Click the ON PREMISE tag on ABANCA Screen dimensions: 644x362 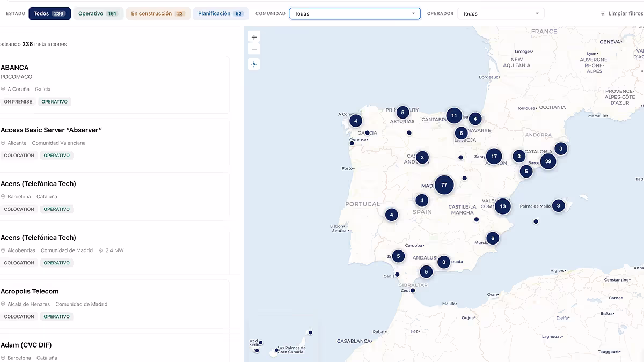pos(18,101)
